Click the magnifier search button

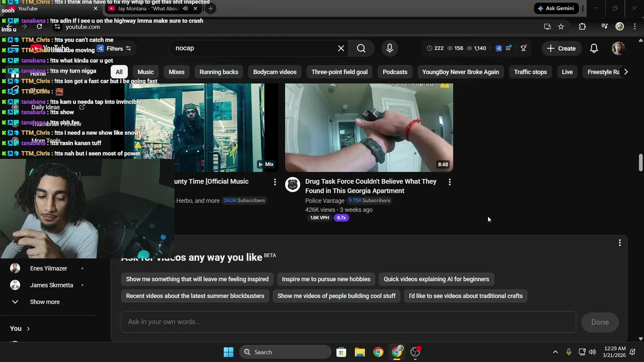coord(361,48)
